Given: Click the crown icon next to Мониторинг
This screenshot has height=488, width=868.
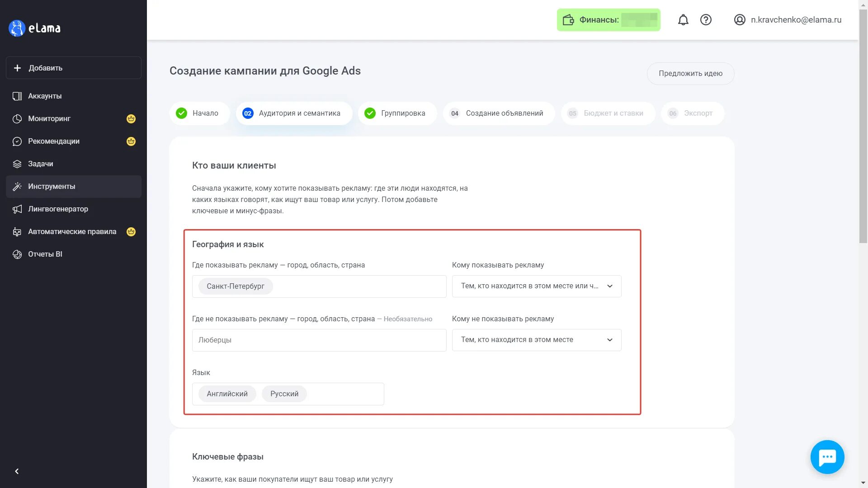Looking at the screenshot, I should (131, 119).
